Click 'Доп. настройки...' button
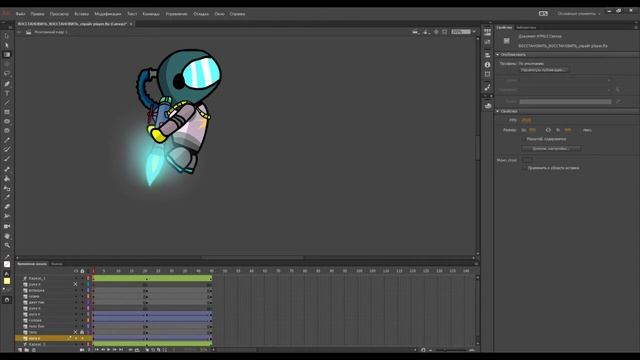Image resolution: width=640 pixels, height=360 pixels. [x=551, y=149]
